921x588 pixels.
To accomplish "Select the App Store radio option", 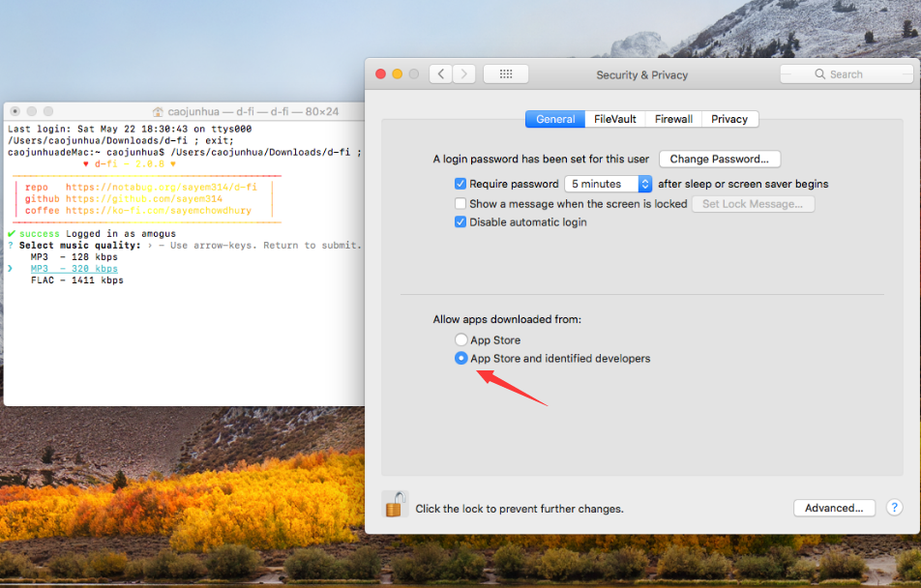I will click(x=460, y=340).
